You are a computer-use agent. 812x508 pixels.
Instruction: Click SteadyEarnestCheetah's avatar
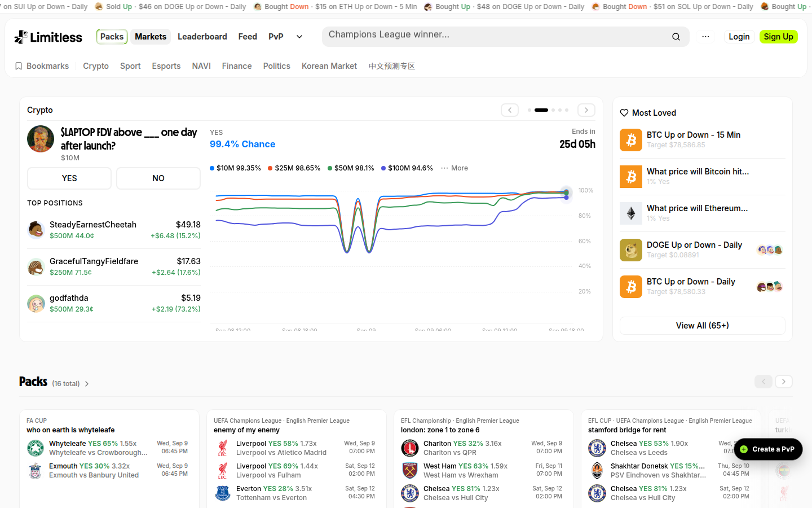click(36, 230)
